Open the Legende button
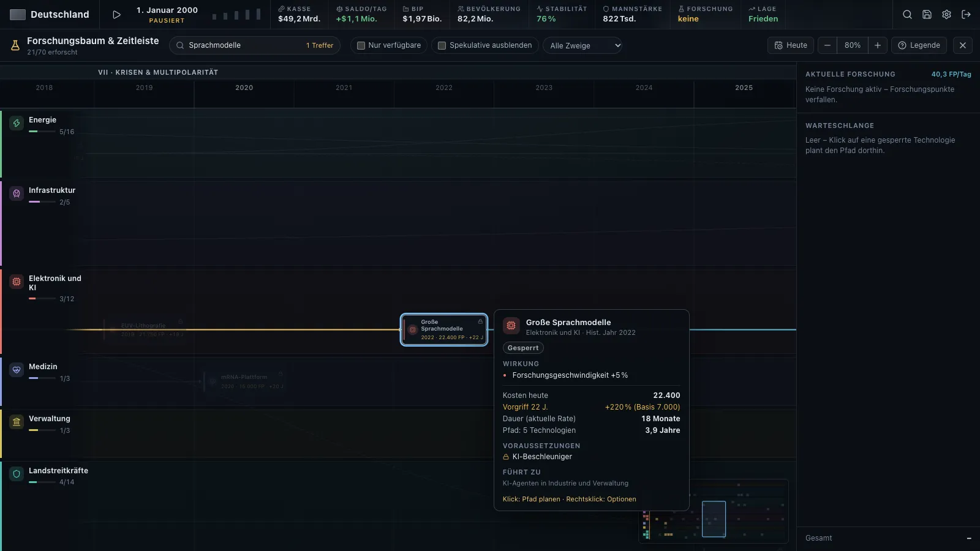The image size is (980, 551). click(919, 45)
